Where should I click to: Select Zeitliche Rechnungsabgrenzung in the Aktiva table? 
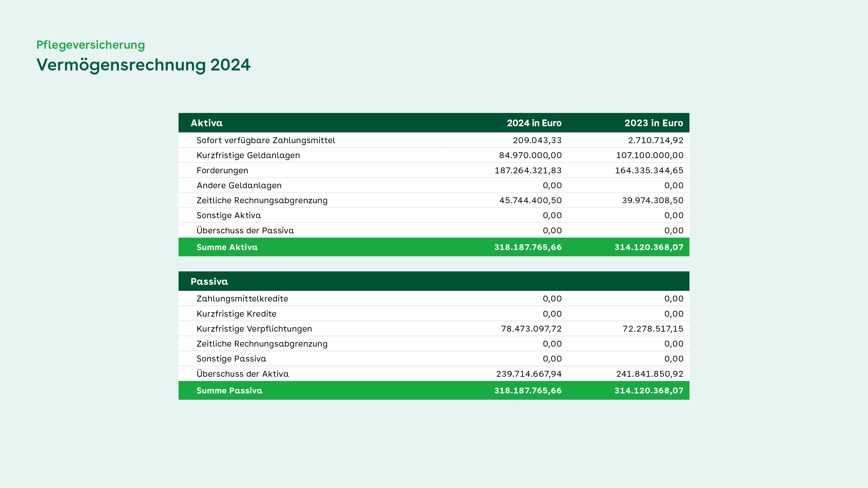(x=262, y=200)
